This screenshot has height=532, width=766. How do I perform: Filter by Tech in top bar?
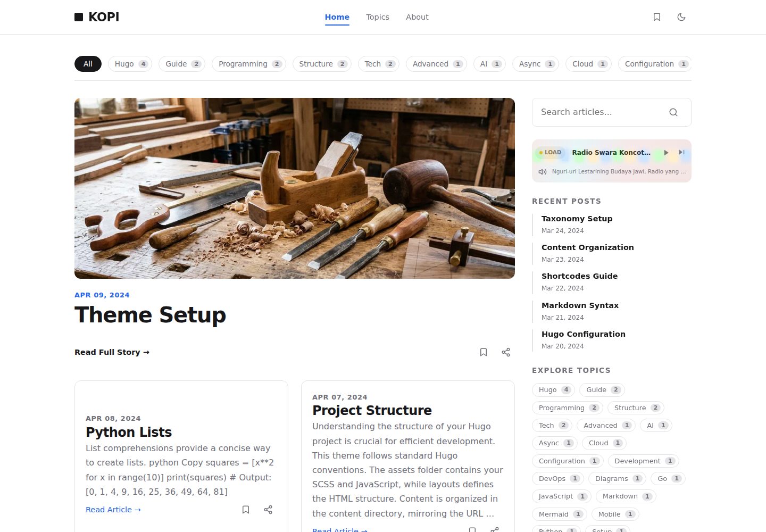(x=379, y=64)
